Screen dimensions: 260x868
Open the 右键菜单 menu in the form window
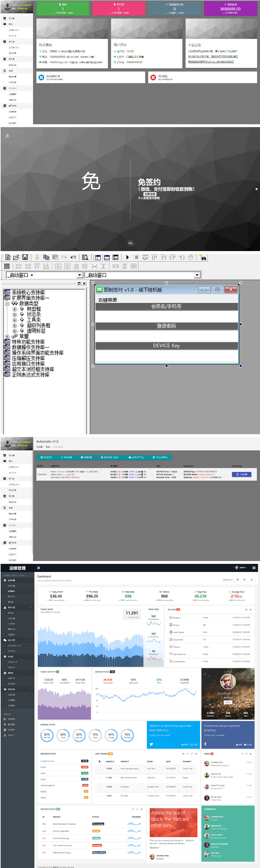click(108, 300)
